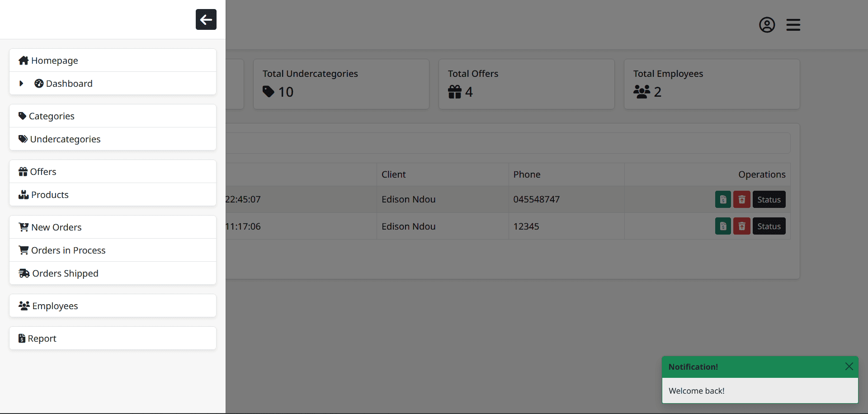
Task: Open Undercategories menu item
Action: pos(65,139)
